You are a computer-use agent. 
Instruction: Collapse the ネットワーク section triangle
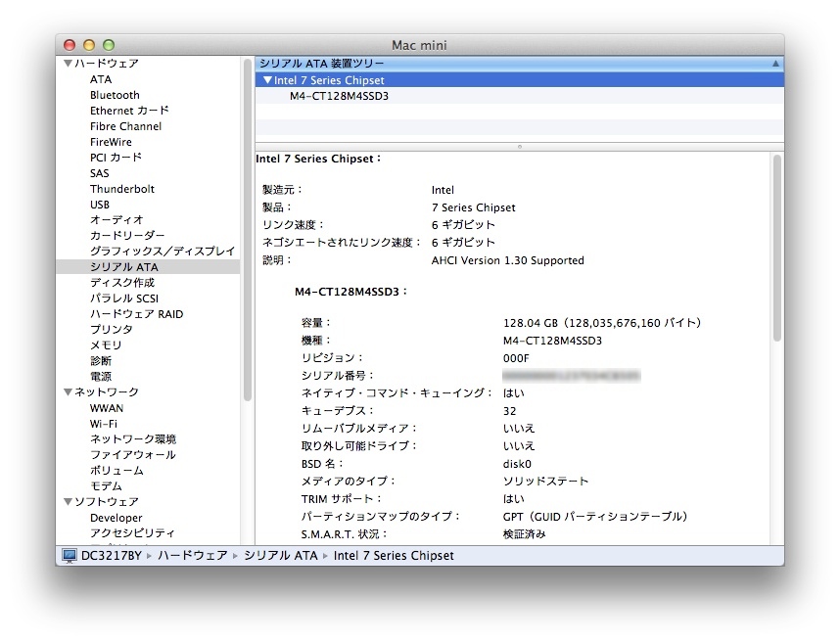68,391
